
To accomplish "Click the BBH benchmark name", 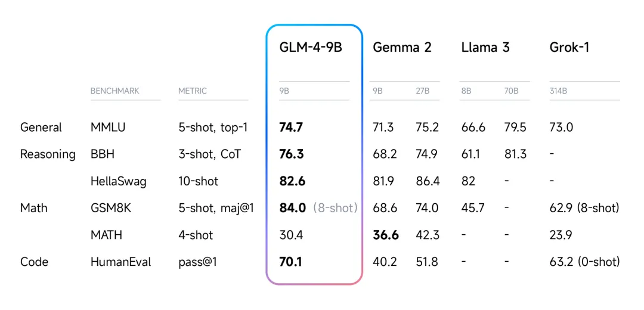I will pyautogui.click(x=102, y=154).
